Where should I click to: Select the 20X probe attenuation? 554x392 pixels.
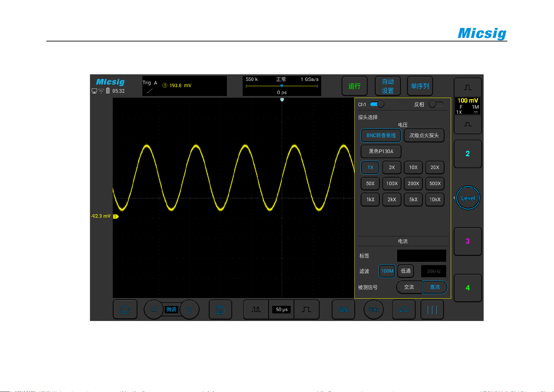[x=435, y=167]
